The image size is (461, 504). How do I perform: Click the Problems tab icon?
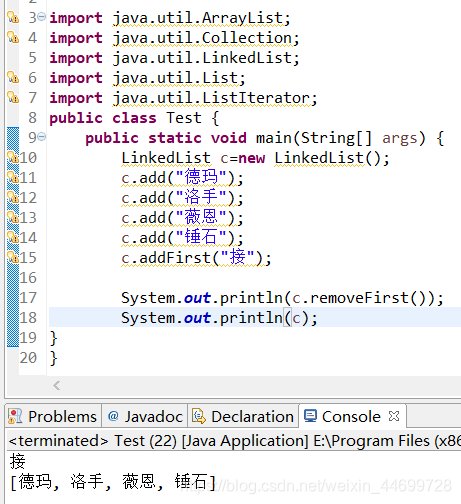coord(15,416)
